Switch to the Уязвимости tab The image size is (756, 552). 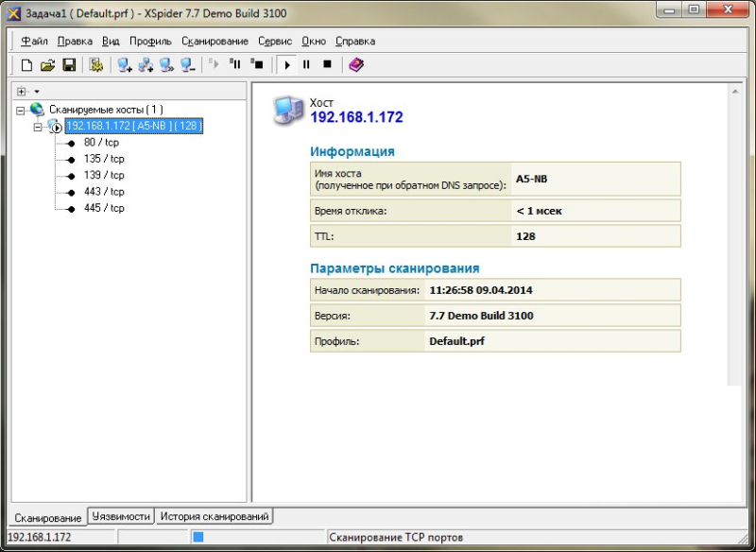(121, 516)
